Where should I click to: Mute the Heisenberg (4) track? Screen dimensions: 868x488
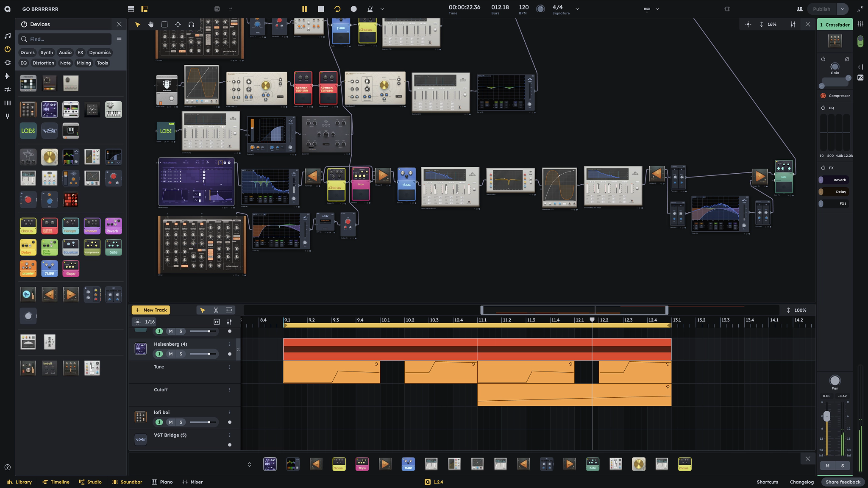pos(170,354)
